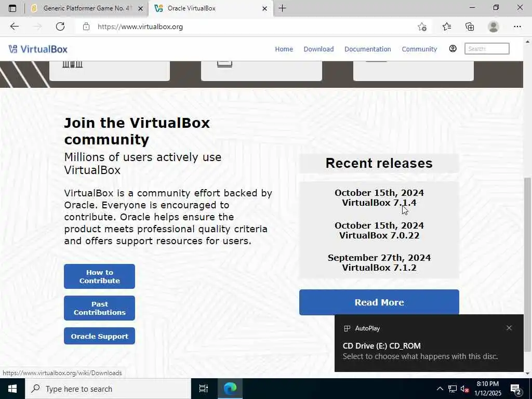532x399 pixels.
Task: Click the scrollbar up arrow
Action: [x=528, y=42]
